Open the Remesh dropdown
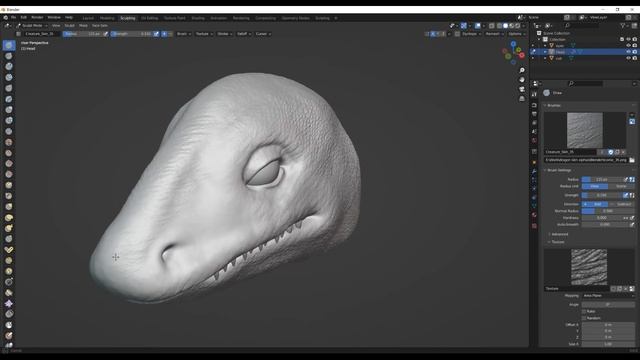This screenshot has width=640, height=360. click(x=494, y=34)
